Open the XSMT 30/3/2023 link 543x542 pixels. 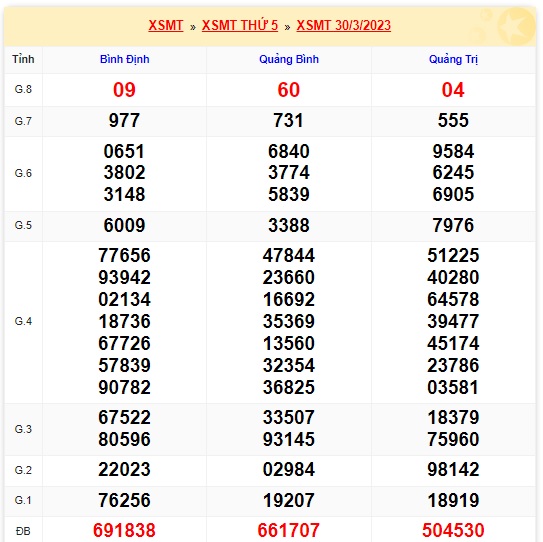pos(344,26)
